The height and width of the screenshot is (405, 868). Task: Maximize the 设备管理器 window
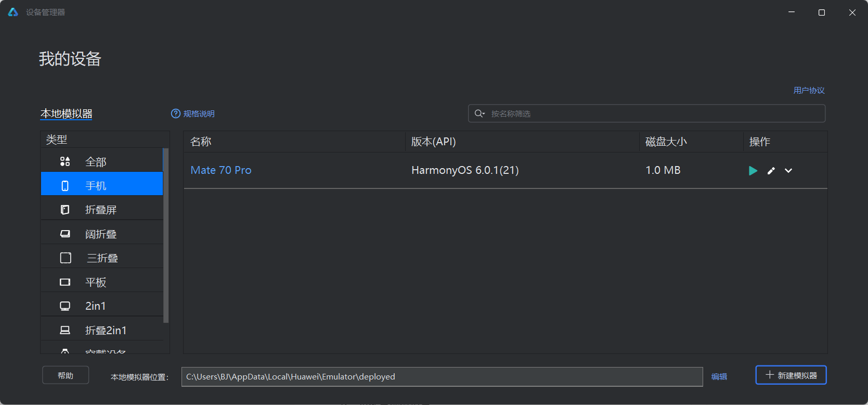coord(822,12)
